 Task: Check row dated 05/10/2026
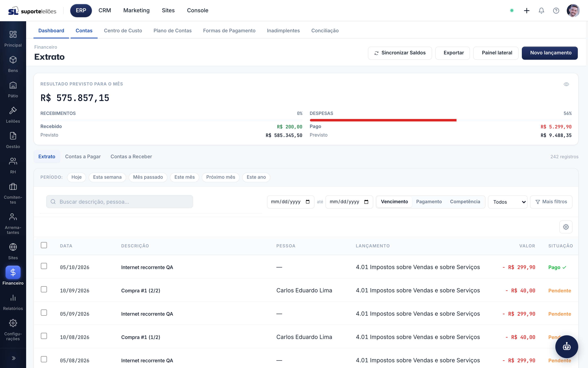tap(44, 266)
